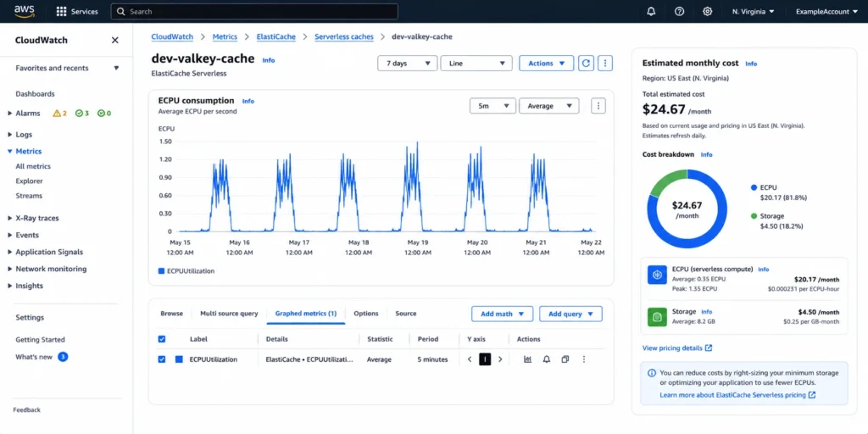
Task: Open All metrics in sidebar
Action: coord(33,166)
